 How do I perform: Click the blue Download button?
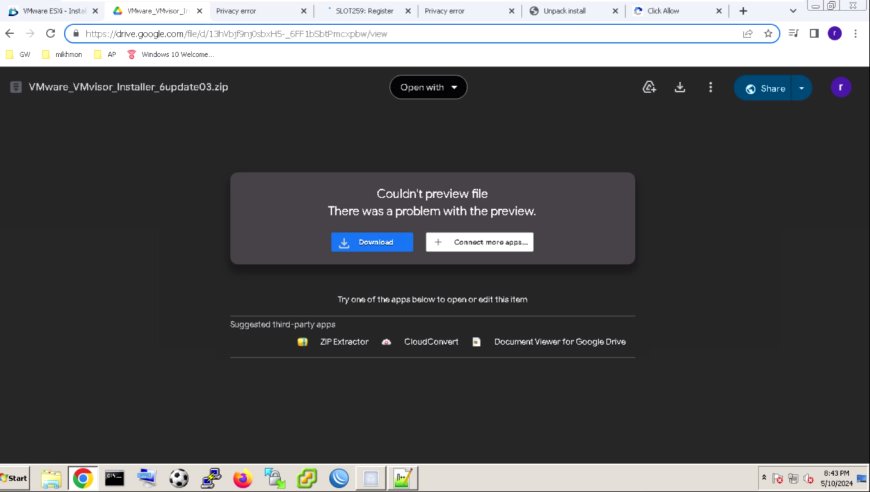pos(372,242)
